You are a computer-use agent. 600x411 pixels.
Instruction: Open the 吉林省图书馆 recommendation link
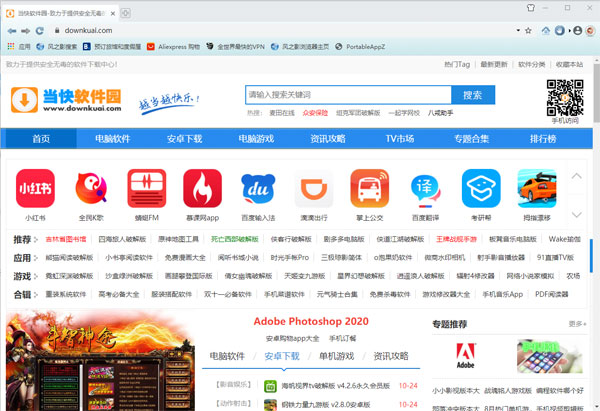[x=66, y=239]
